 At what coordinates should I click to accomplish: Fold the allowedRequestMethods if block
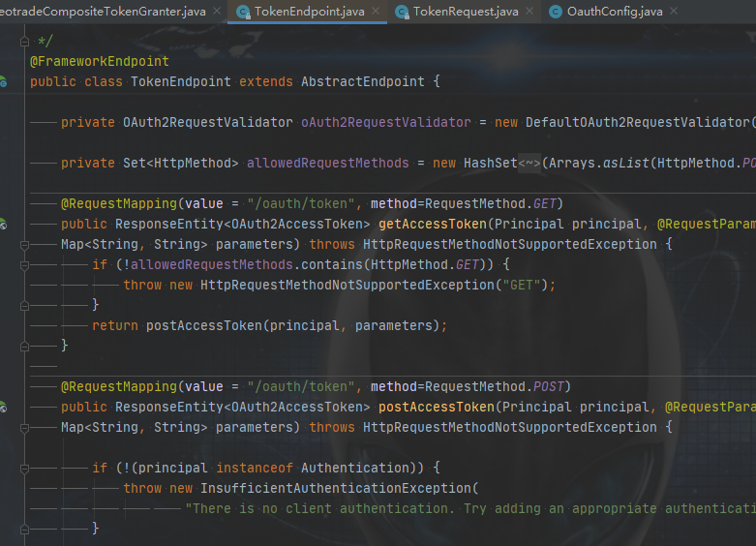pyautogui.click(x=24, y=265)
